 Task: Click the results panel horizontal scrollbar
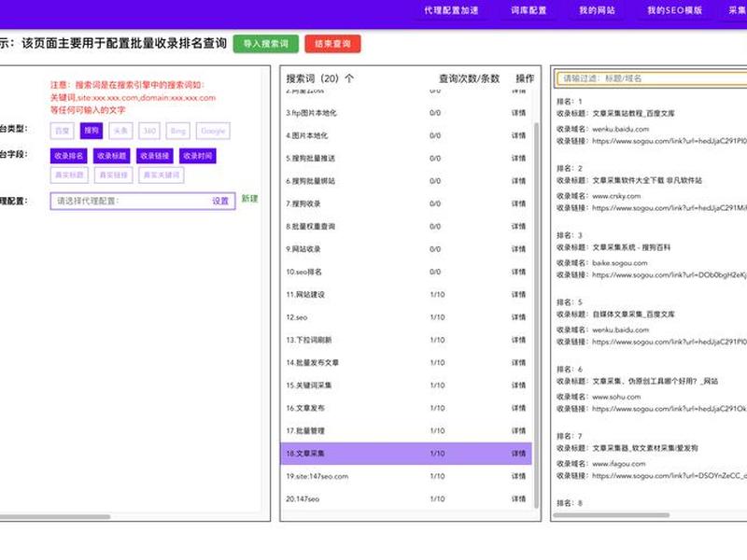click(612, 515)
